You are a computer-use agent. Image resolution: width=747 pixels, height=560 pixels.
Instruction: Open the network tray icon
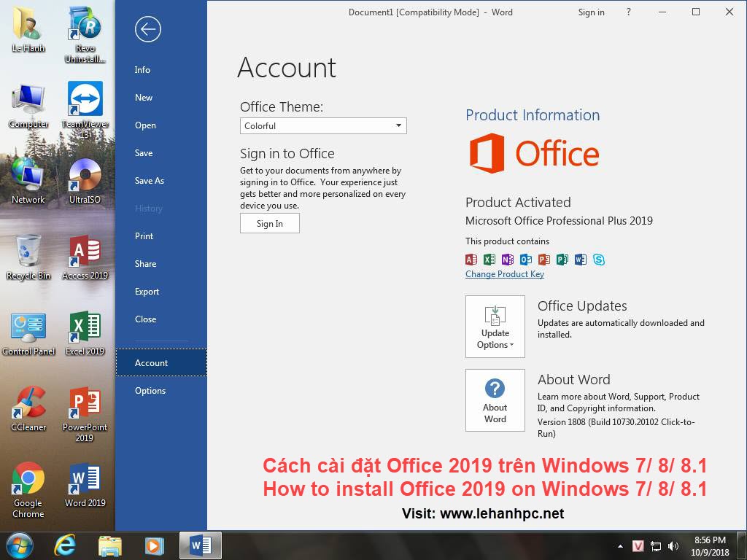pos(656,546)
